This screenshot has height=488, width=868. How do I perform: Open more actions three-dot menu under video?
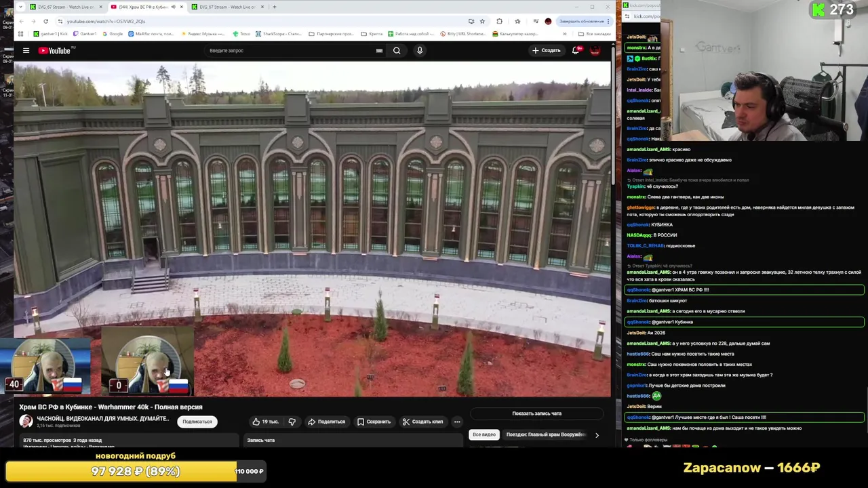(x=456, y=422)
